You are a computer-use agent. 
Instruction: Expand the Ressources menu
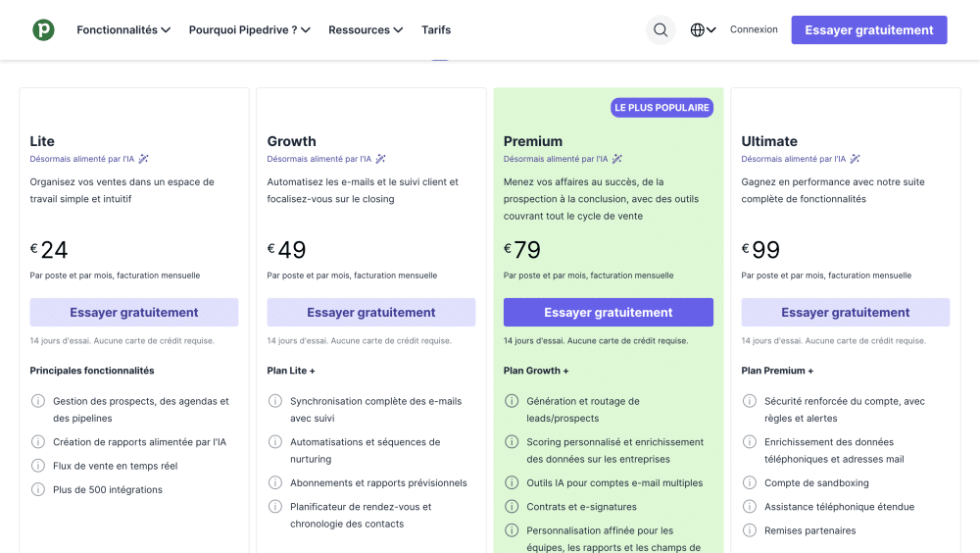pyautogui.click(x=366, y=30)
